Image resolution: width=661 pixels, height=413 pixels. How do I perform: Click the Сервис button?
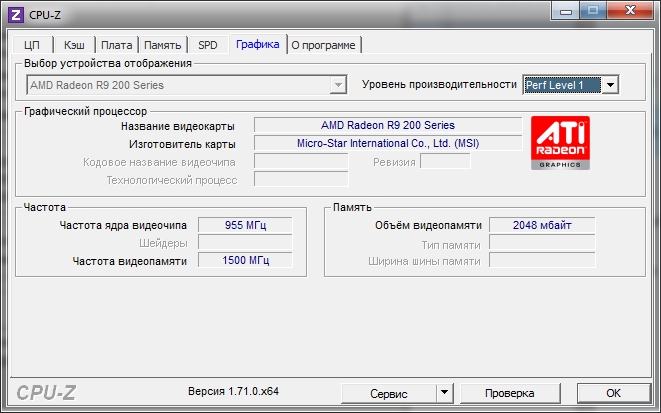(x=388, y=393)
